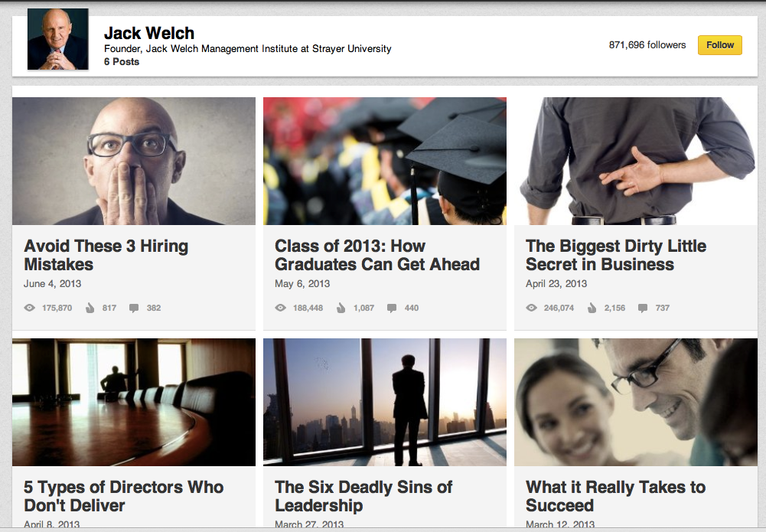Image resolution: width=766 pixels, height=532 pixels.
Task: Open "5 Types of Directors Who Don't Deliver"
Action: pos(121,496)
